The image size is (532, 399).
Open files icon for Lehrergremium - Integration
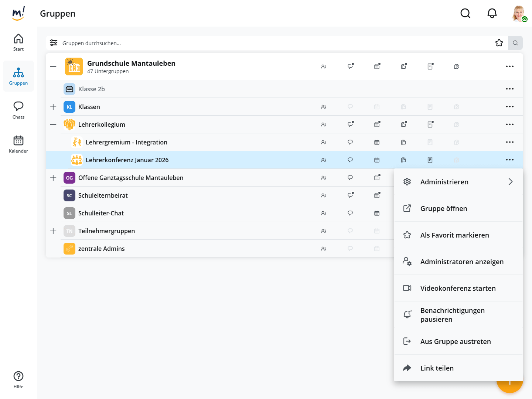coord(403,142)
